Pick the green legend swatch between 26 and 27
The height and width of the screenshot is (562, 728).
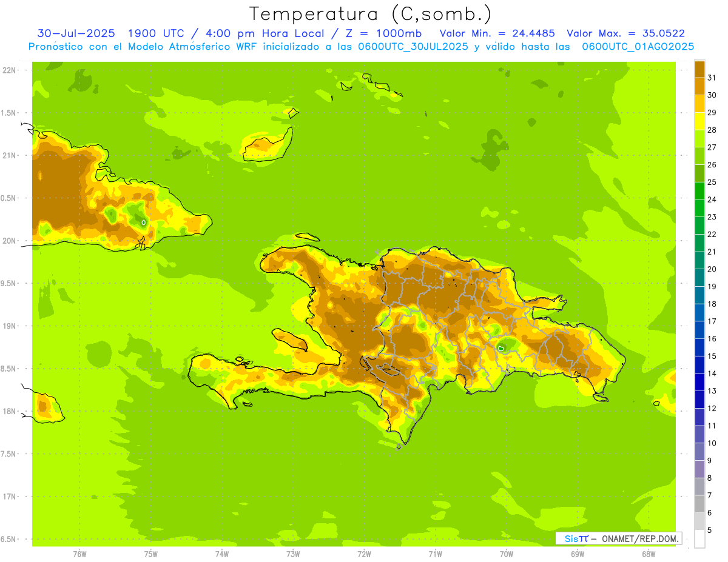[x=699, y=156]
